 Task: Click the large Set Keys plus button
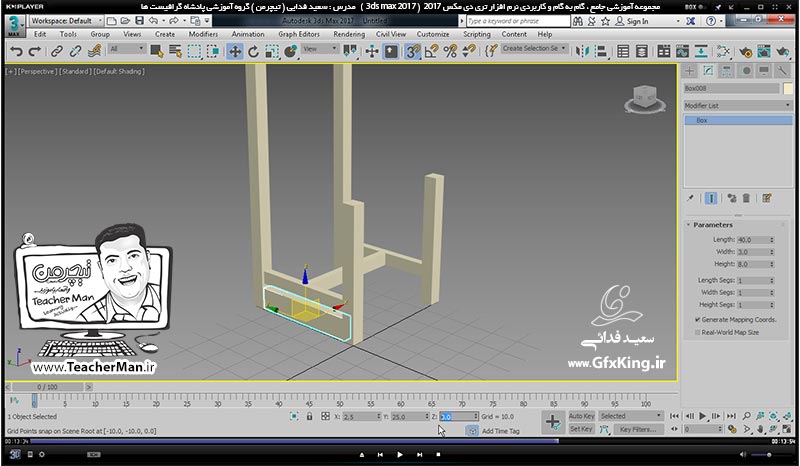click(x=553, y=422)
